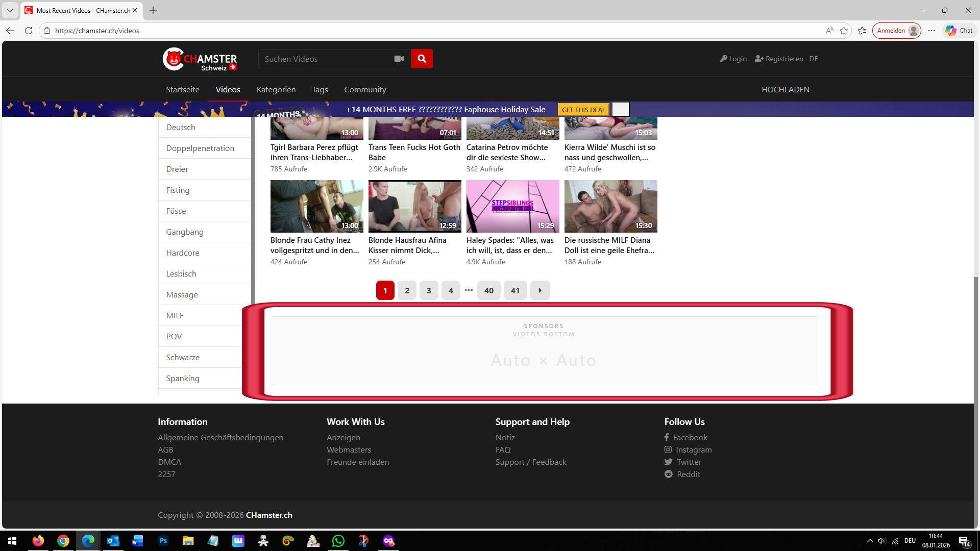Open the tab search chevron in the title bar
This screenshot has width=980, height=551.
point(10,10)
